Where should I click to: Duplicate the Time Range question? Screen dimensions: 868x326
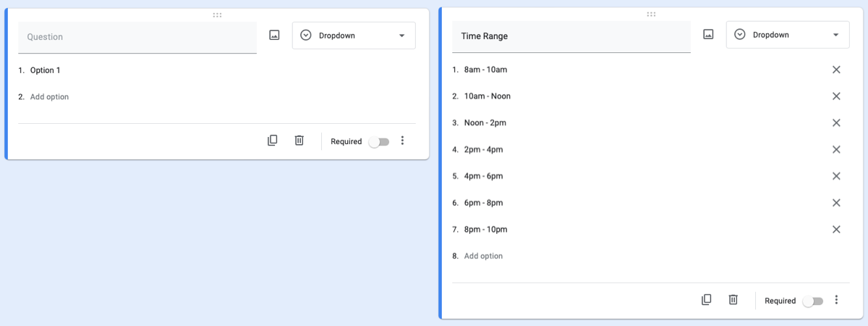point(707,299)
